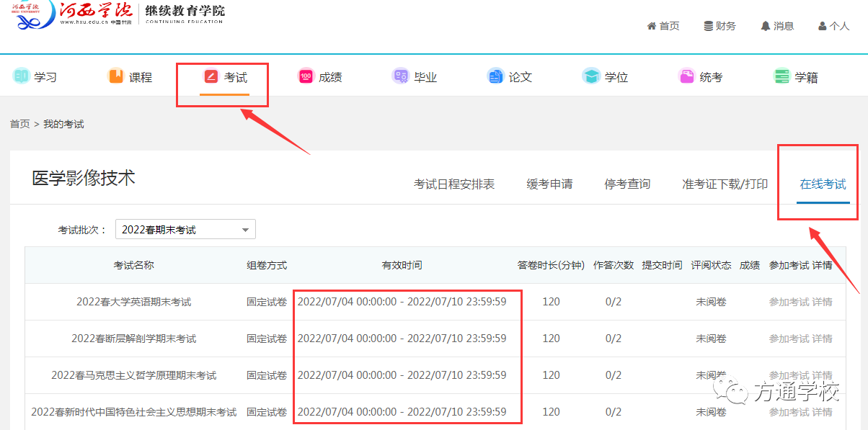This screenshot has width=868, height=430.
Task: Click 参加考试 for 新时代中国特色社会主义思想 exam
Action: [789, 412]
